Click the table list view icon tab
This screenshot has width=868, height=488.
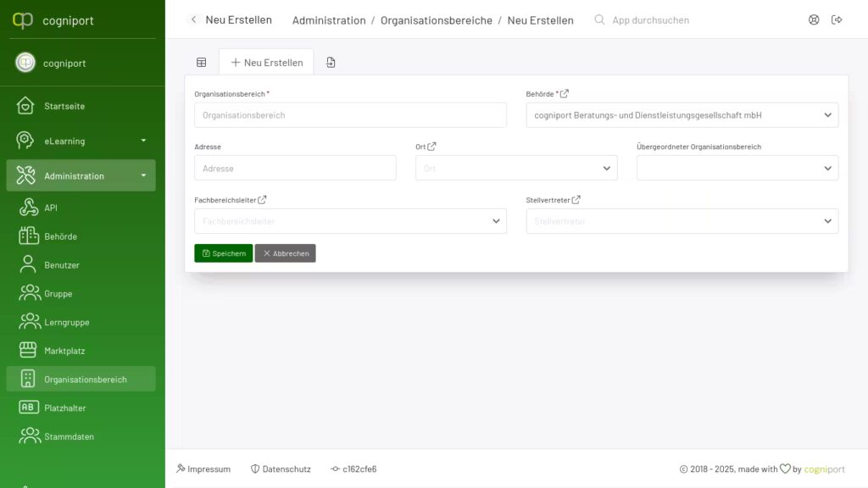(x=201, y=63)
